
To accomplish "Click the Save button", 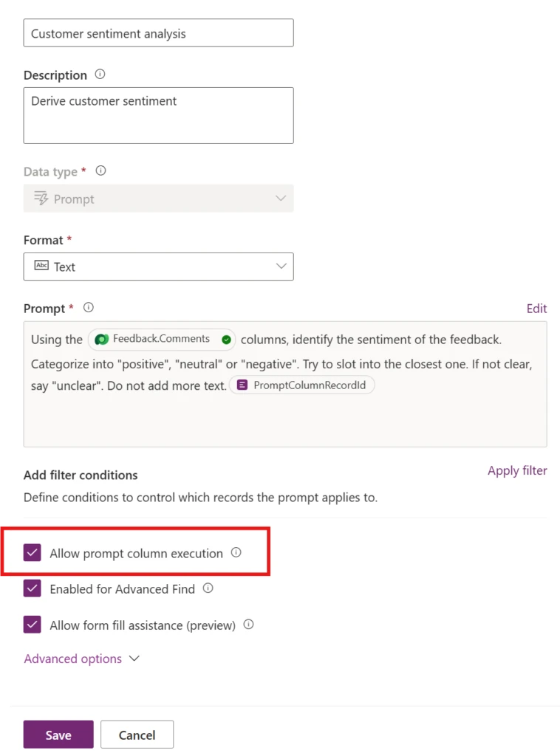I will (58, 735).
